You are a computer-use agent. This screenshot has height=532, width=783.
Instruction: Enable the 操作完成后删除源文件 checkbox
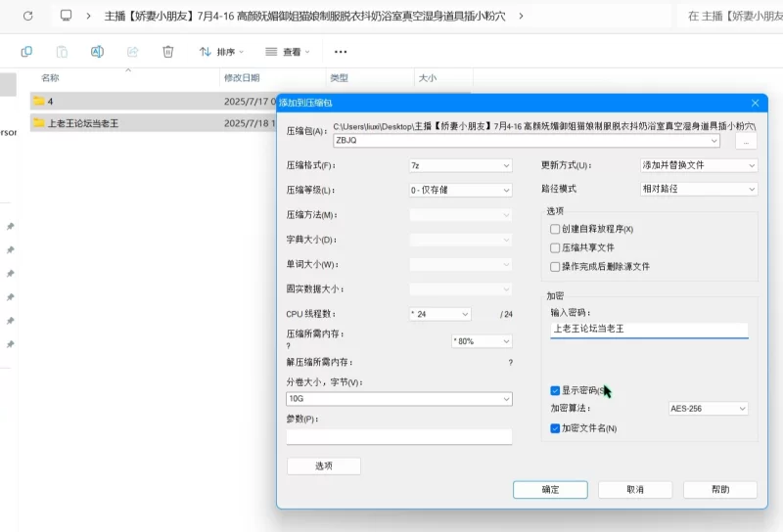click(x=555, y=267)
